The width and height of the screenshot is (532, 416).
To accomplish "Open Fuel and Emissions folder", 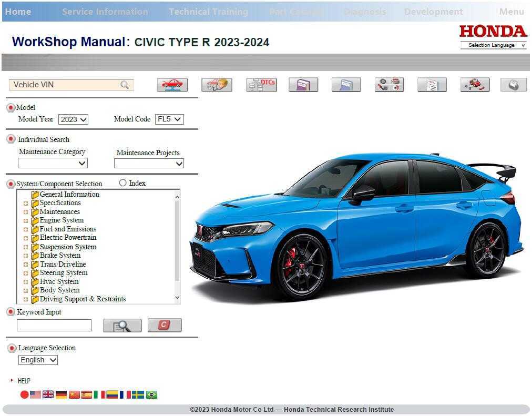I will (64, 229).
